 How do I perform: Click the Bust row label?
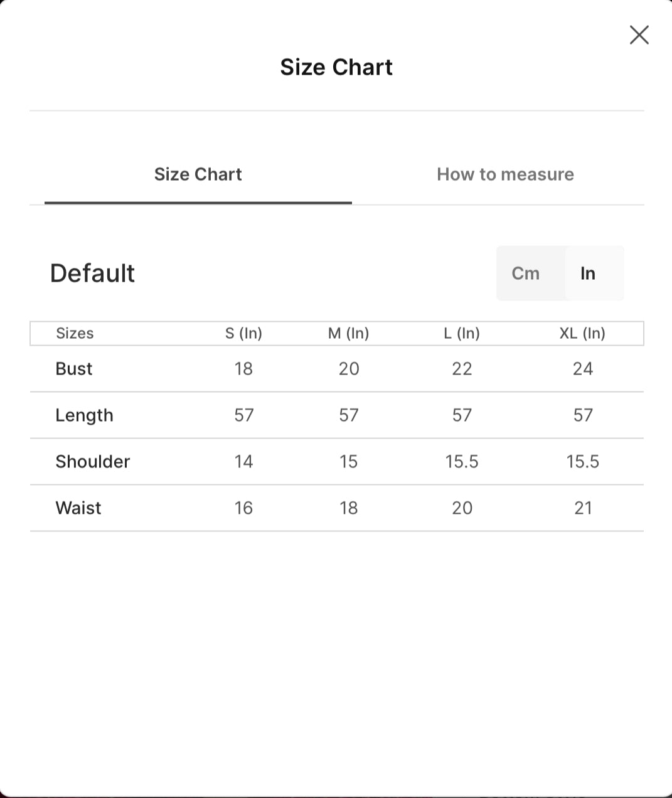74,369
